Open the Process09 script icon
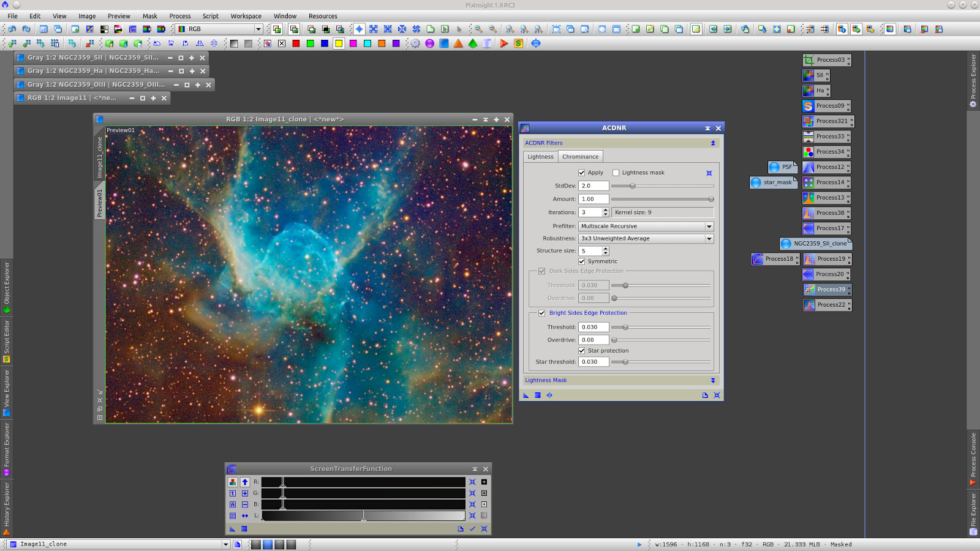 [x=827, y=106]
